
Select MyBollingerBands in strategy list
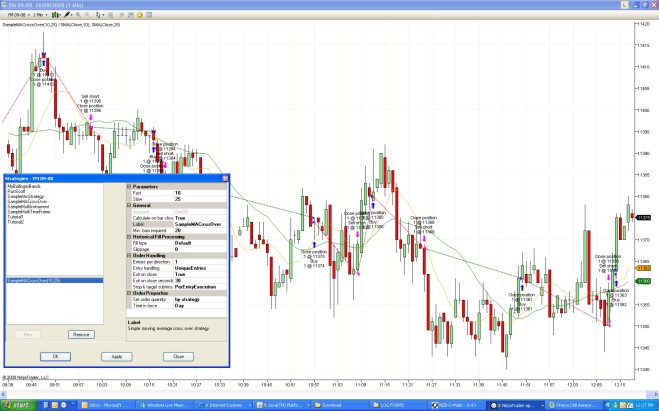pos(24,186)
